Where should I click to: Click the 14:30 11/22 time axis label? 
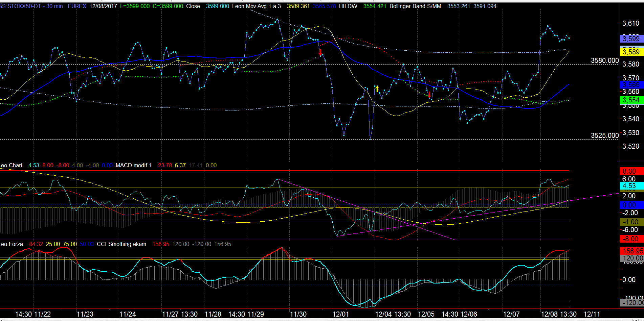[x=33, y=314]
